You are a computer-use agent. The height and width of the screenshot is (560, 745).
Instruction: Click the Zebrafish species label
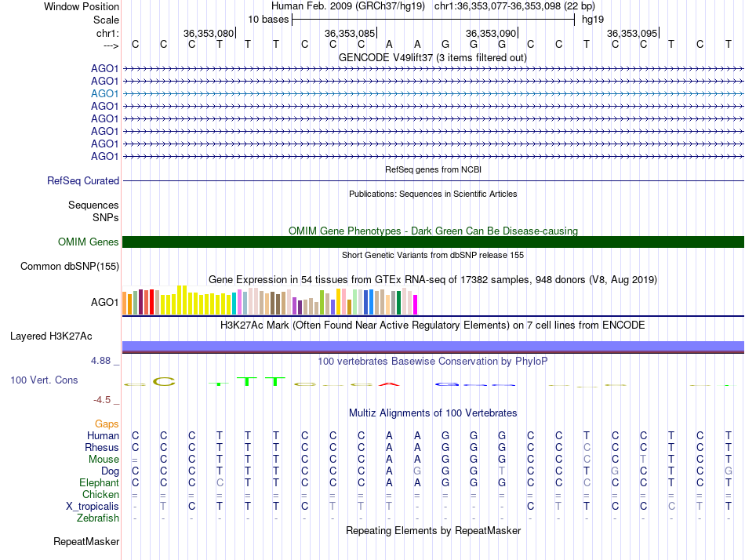(98, 518)
